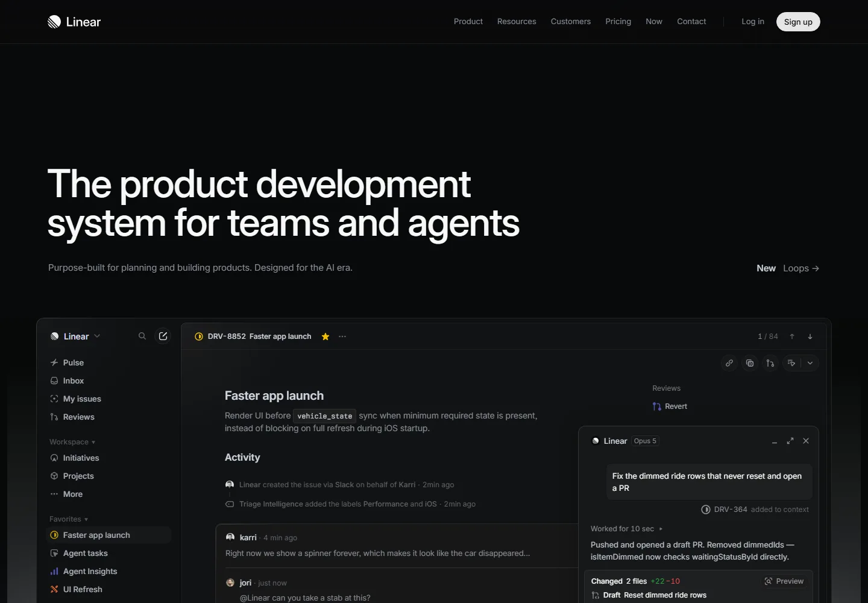
Task: Click the DRV-8852 issue ID in the breadcrumb
Action: pyautogui.click(x=227, y=336)
